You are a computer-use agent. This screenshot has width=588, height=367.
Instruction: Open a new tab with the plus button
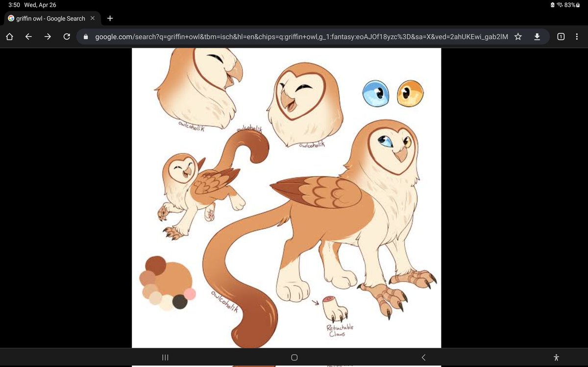[110, 18]
